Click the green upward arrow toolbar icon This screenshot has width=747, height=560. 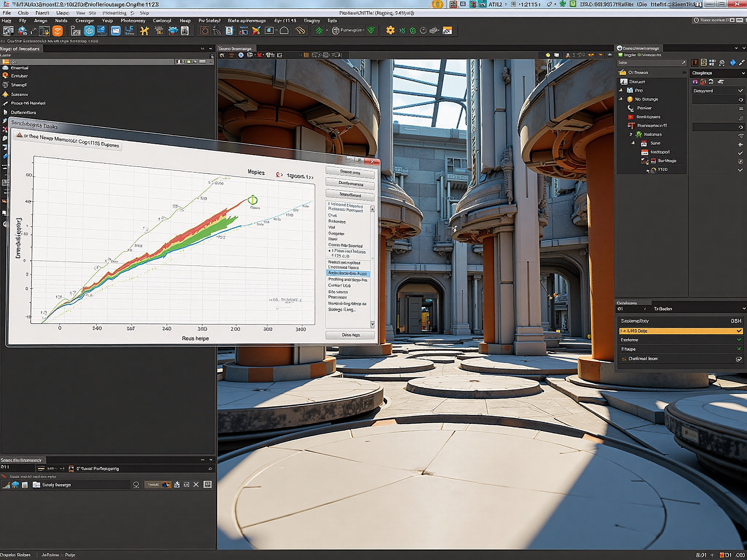[x=319, y=31]
